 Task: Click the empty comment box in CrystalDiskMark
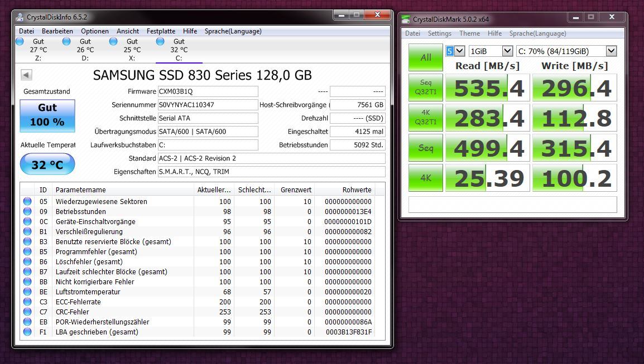[x=512, y=205]
